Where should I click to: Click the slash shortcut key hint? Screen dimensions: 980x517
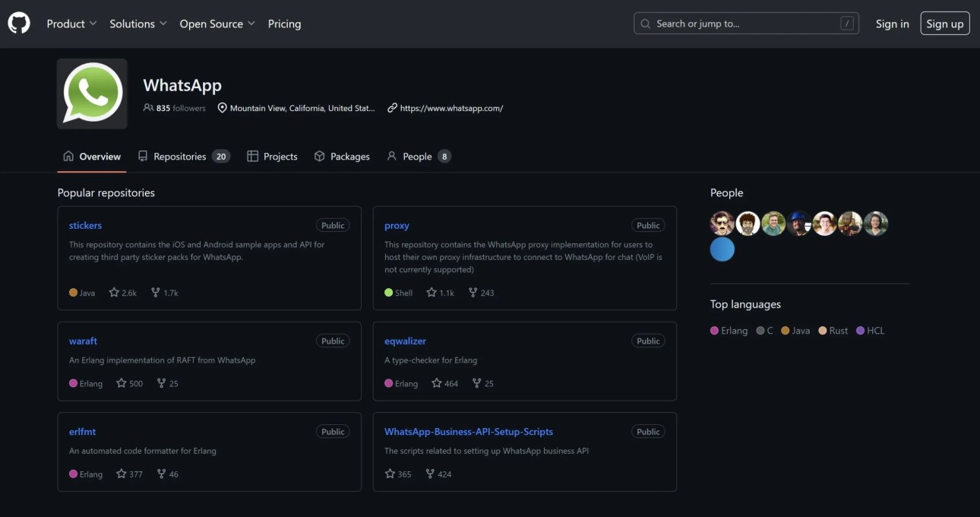pos(847,24)
